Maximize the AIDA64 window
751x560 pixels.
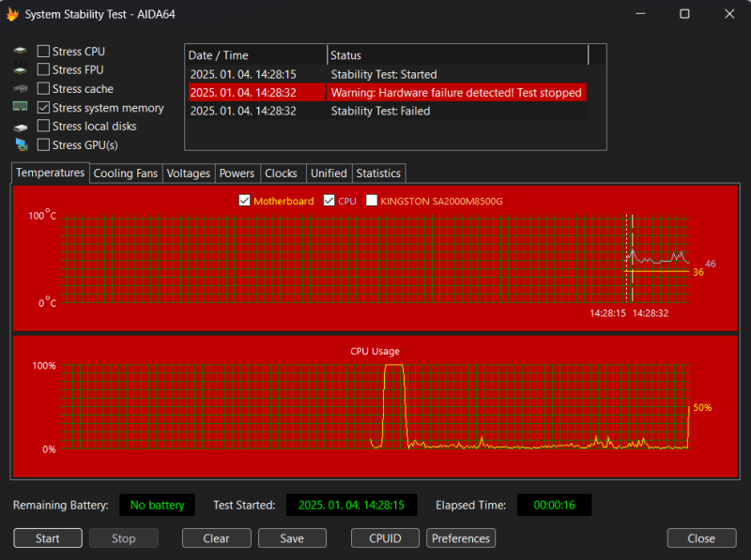tap(685, 14)
